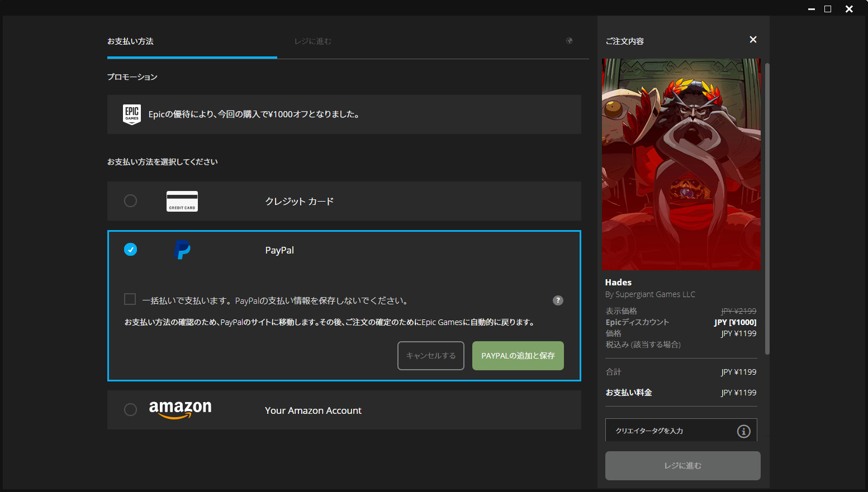Click the PayPal logo icon

coord(182,250)
